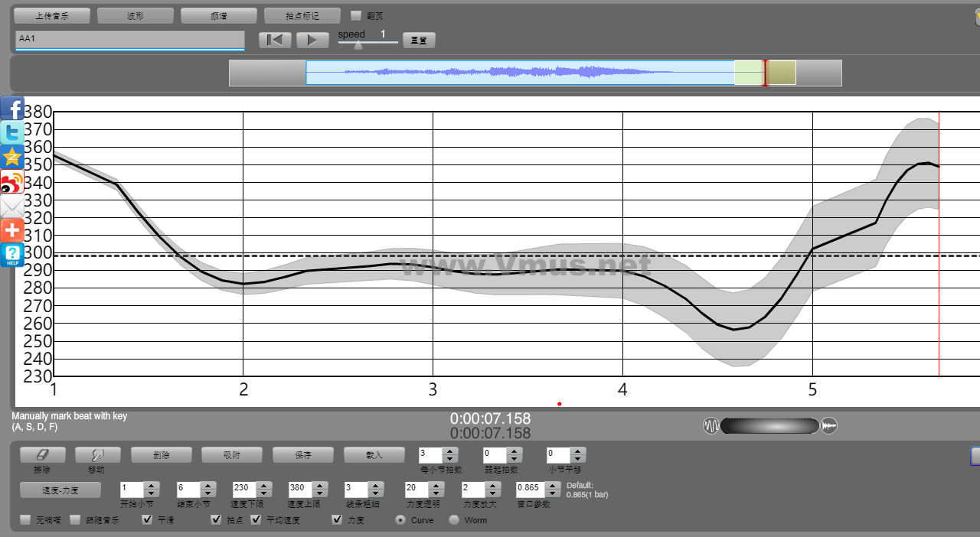The image size is (980, 537).
Task: Click the play button
Action: 312,40
